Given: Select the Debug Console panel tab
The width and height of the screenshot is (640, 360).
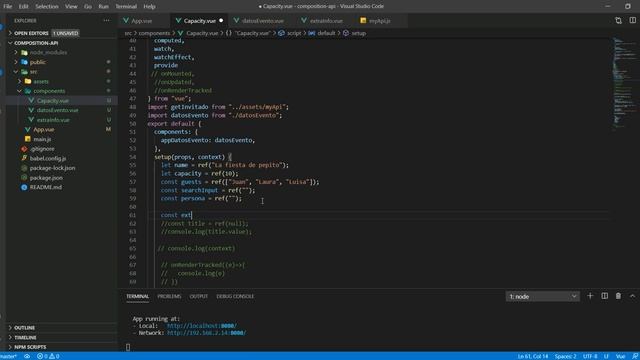Looking at the screenshot, I should coord(235,296).
